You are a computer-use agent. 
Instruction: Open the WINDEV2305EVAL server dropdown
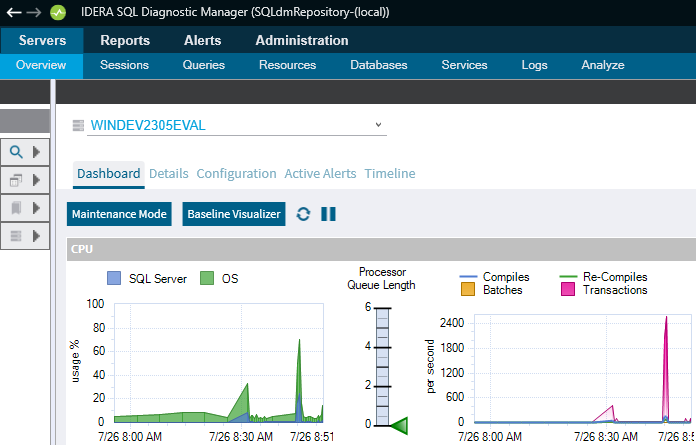pos(378,125)
